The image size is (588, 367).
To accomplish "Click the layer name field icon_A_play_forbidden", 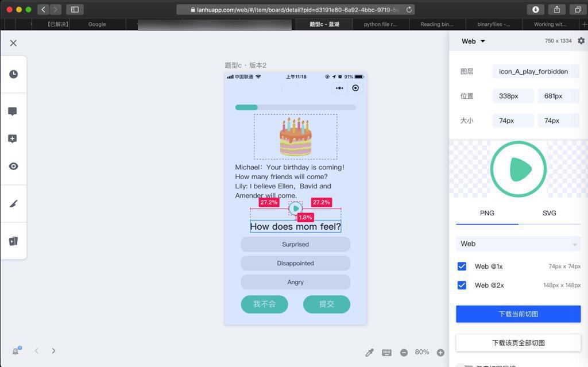I will [536, 71].
